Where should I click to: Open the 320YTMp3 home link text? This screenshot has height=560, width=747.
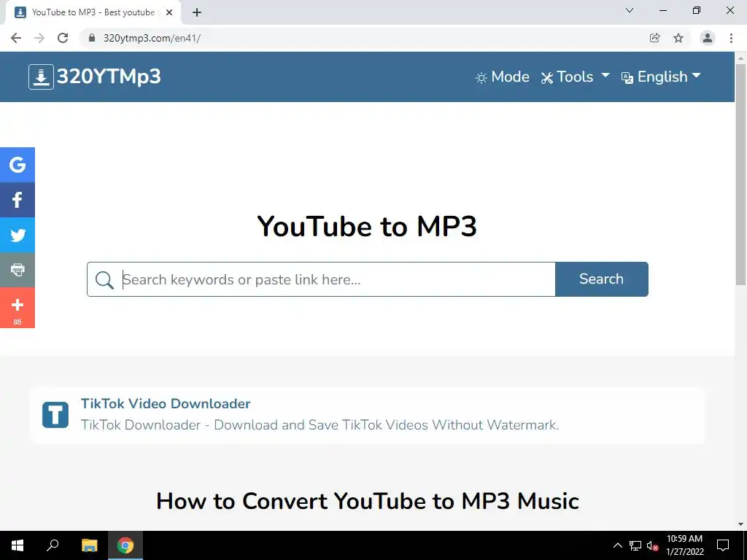point(109,77)
